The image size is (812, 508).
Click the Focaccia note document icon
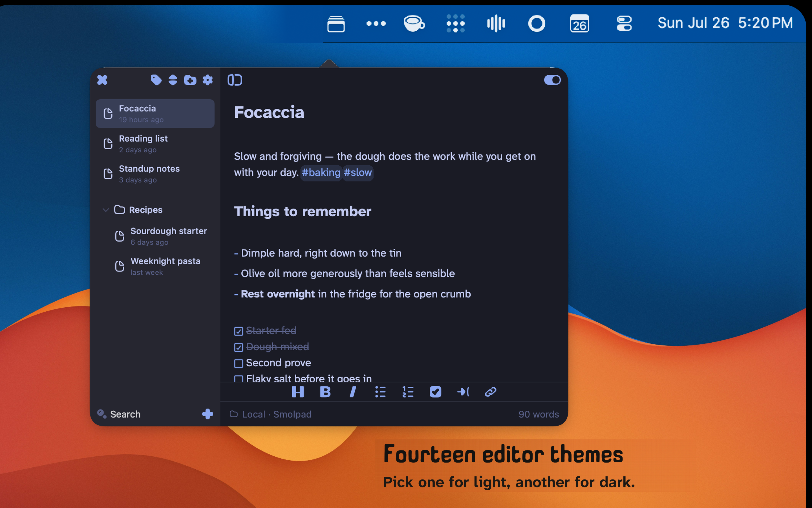(x=108, y=113)
